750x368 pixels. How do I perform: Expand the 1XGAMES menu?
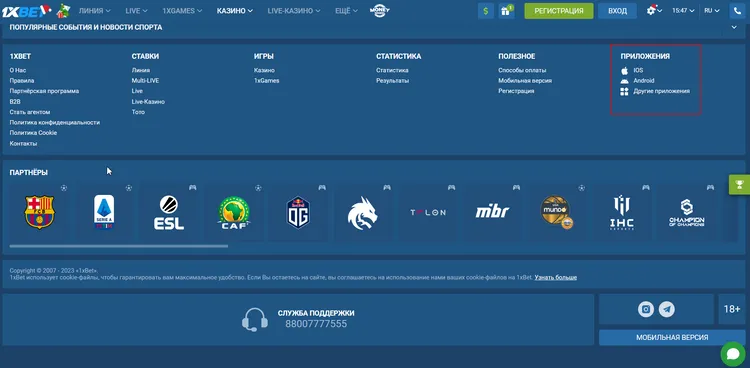click(x=182, y=11)
